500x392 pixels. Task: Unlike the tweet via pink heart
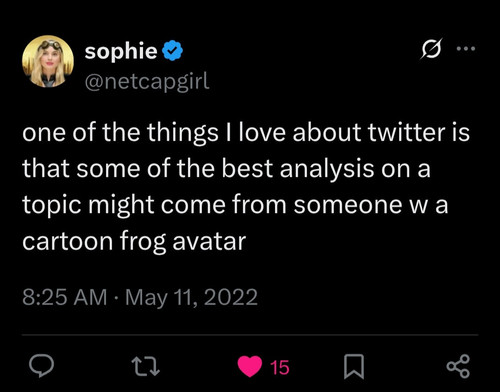250,366
